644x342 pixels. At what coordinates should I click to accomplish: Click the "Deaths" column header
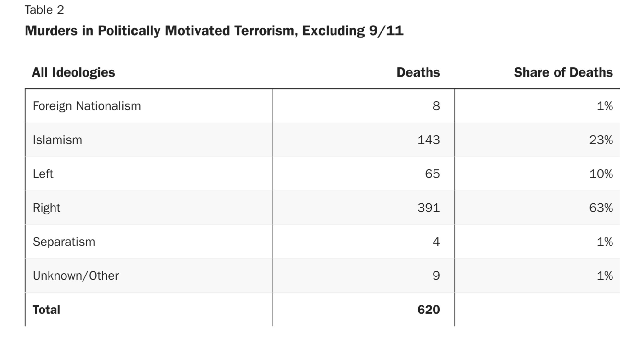(418, 72)
